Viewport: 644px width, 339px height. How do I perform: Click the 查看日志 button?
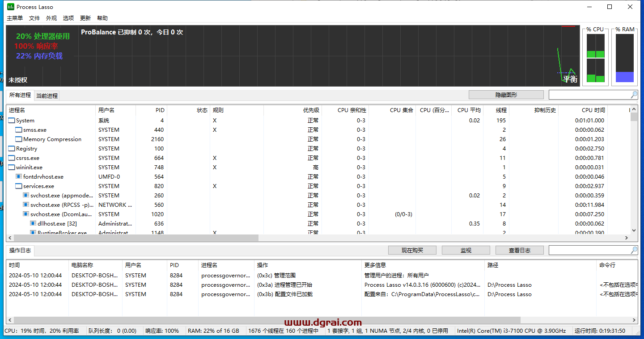tap(520, 250)
